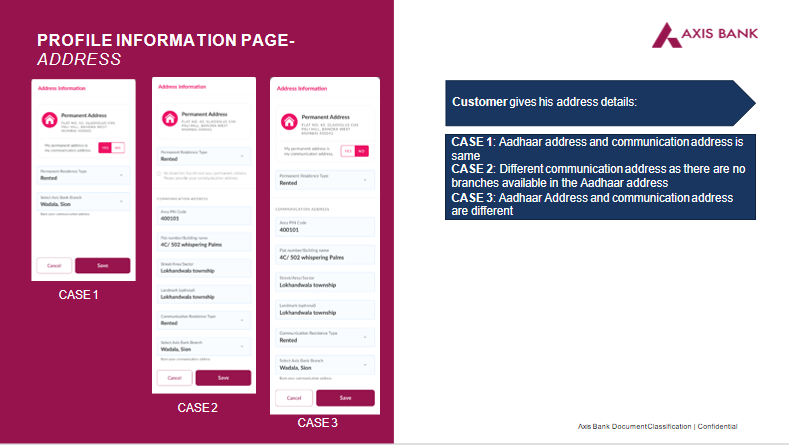Screen dimensions: 789x445
Task: Click the Street/Area/Sector field in CASE 3
Action: pos(325,282)
